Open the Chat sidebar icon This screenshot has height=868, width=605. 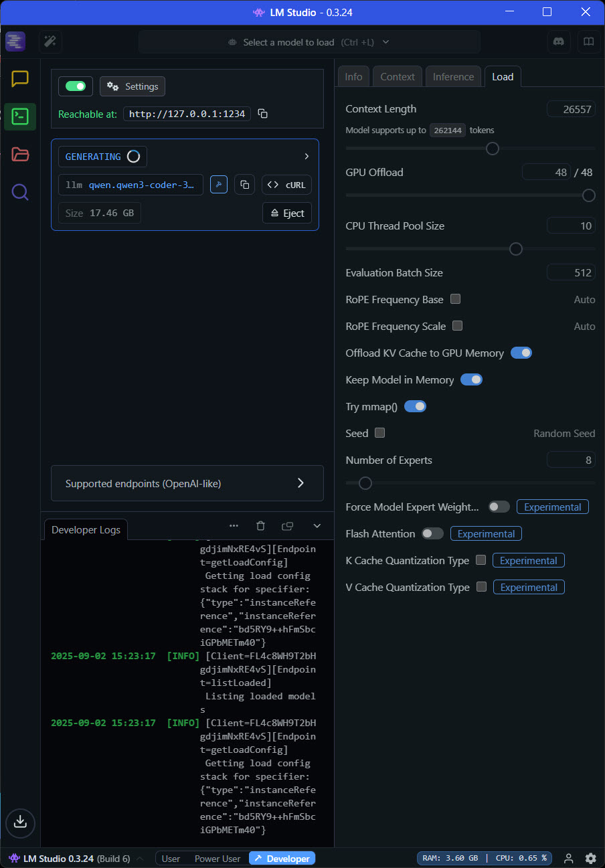click(x=20, y=79)
